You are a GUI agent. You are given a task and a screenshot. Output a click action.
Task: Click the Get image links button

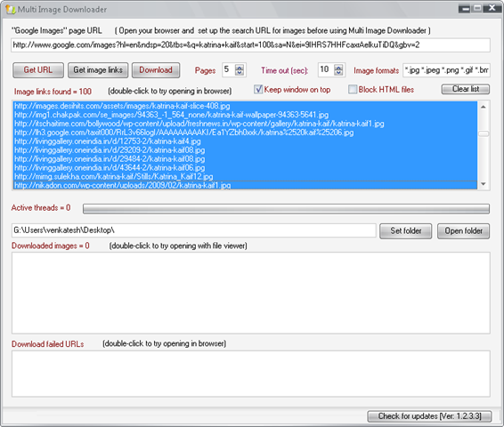pyautogui.click(x=98, y=70)
